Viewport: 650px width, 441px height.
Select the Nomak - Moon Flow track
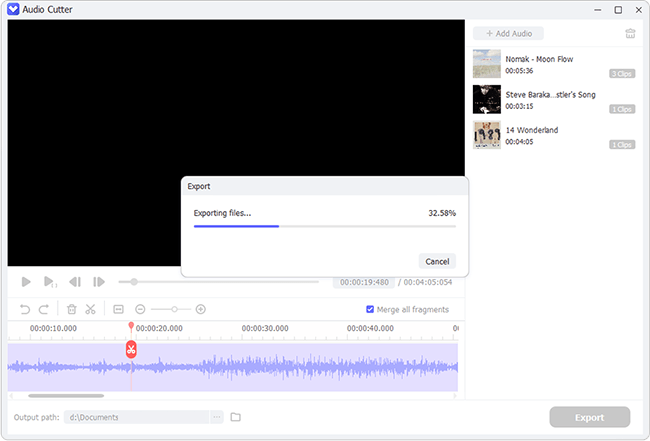tap(554, 64)
